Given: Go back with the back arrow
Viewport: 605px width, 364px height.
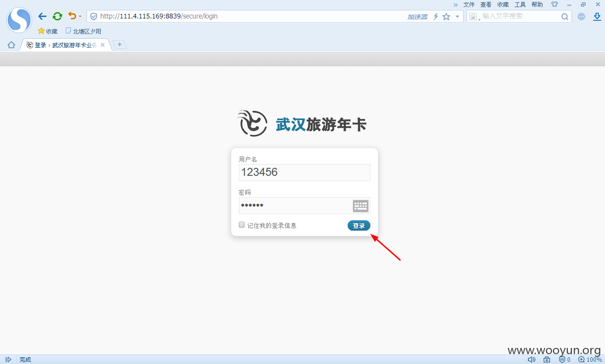Looking at the screenshot, I should coord(43,17).
